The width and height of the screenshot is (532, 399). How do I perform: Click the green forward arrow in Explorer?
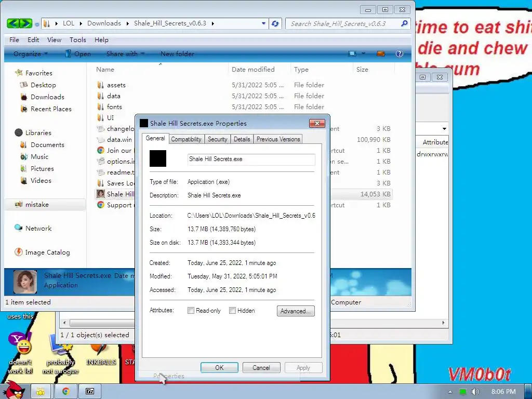point(26,23)
